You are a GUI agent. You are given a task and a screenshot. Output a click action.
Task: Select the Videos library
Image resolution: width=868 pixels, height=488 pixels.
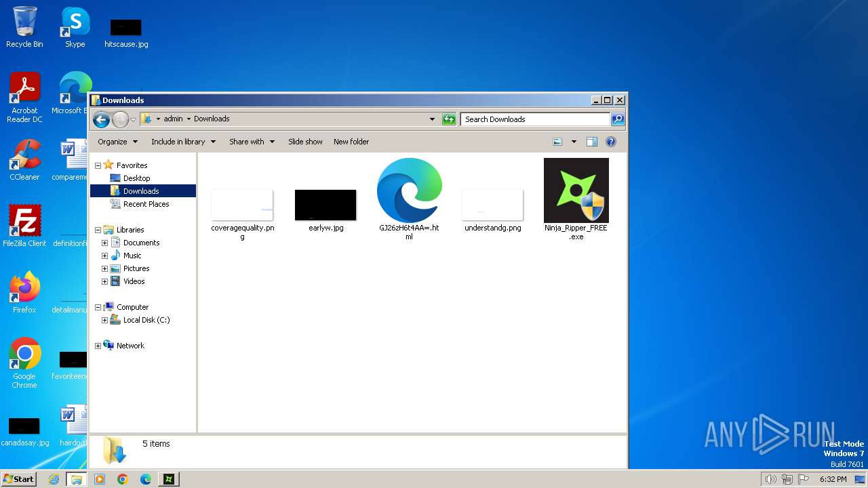click(x=134, y=281)
